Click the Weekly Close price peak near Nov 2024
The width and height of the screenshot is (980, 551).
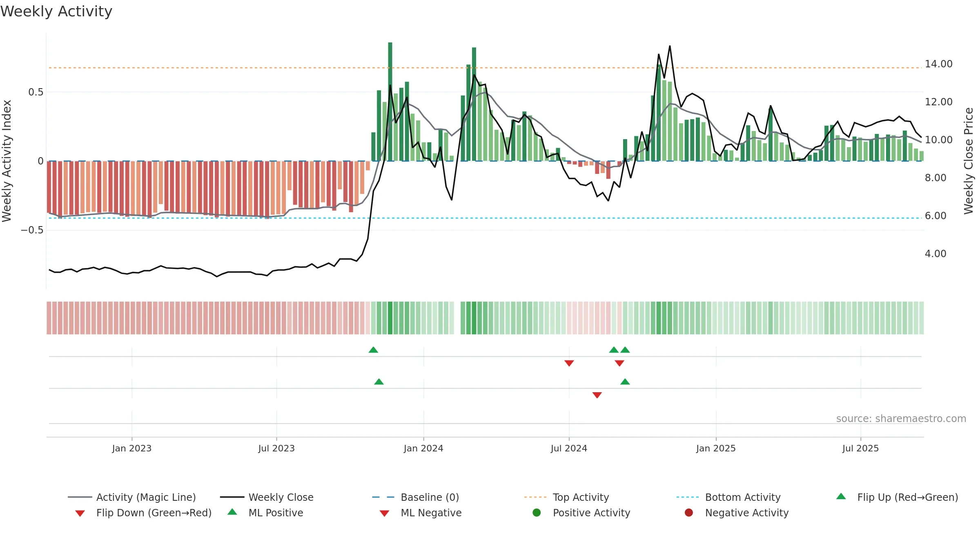670,46
